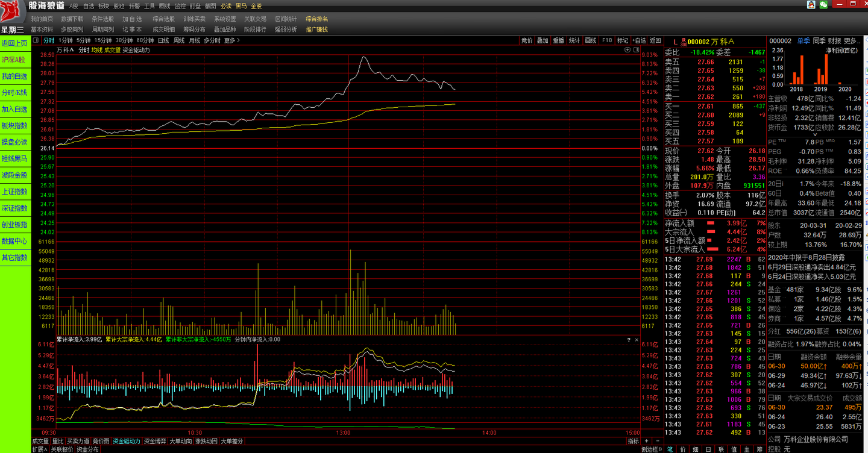This screenshot has height=453, width=868.
Task: Open the QQ penguin icon
Action: click(x=811, y=5)
